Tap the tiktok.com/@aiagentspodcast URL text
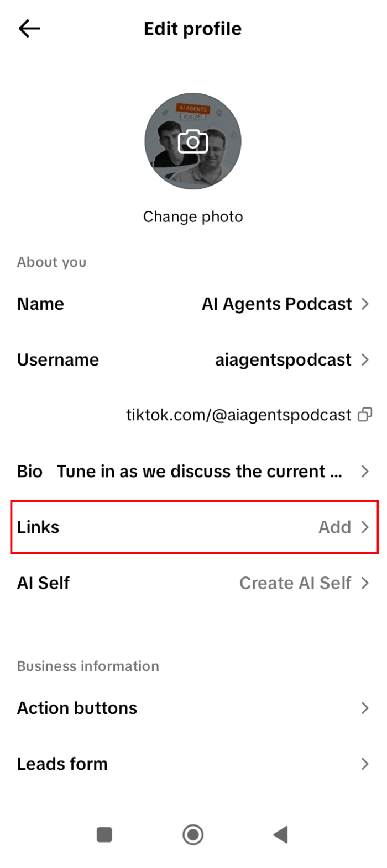 [238, 415]
